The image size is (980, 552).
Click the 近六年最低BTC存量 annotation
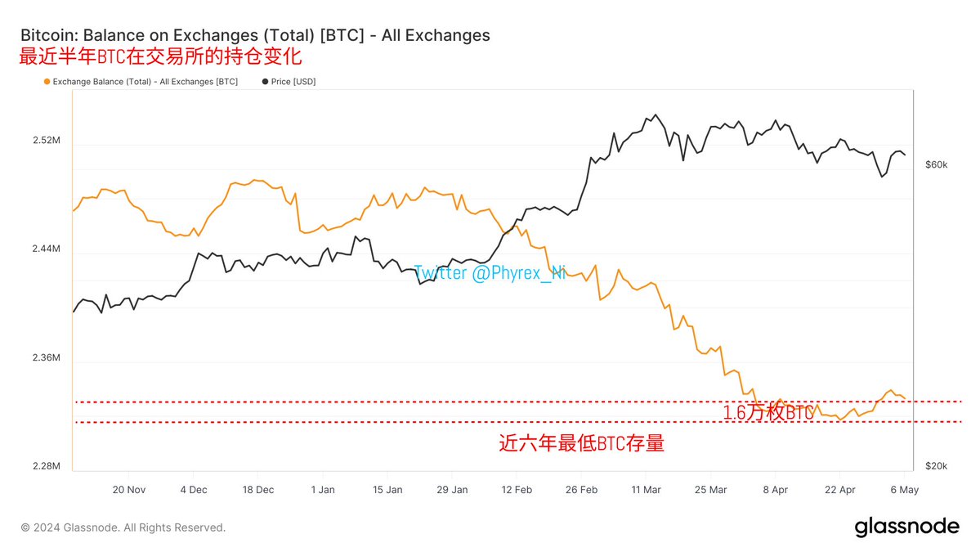[581, 444]
